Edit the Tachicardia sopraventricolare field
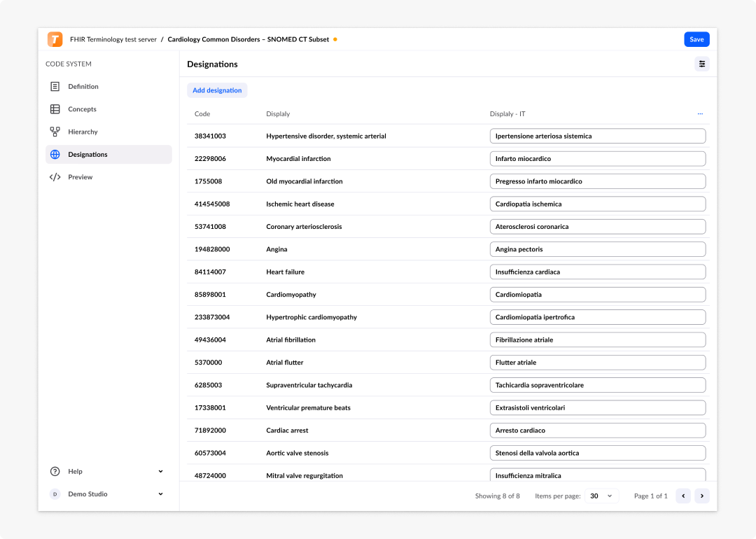 point(598,385)
